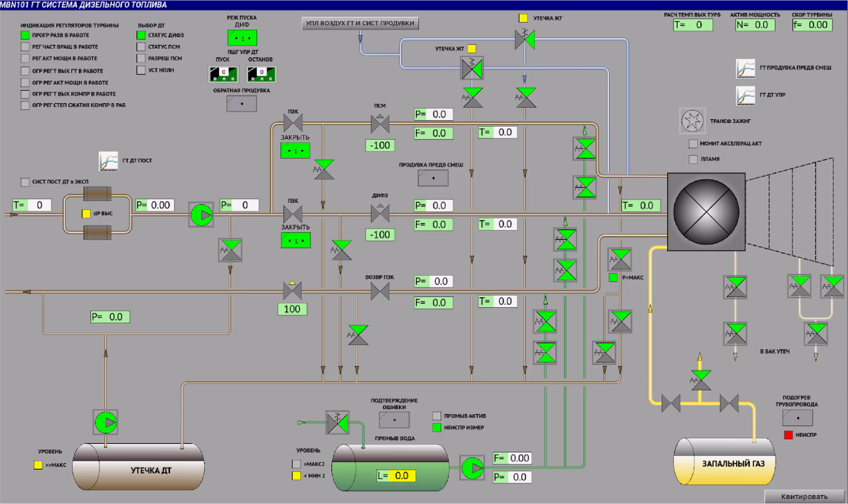Viewport: 848px width, 504px height.
Task: Toggle the ПЛАМЯ indicator checkbox
Action: tap(693, 159)
